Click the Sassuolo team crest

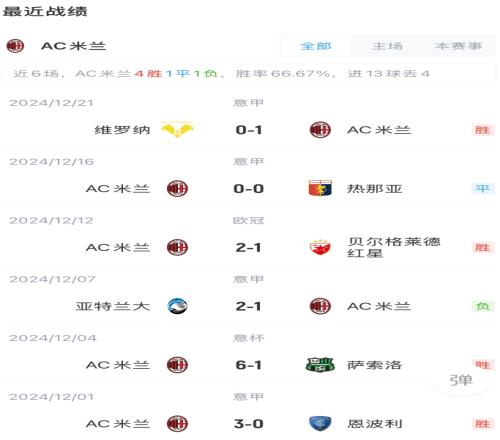(320, 365)
